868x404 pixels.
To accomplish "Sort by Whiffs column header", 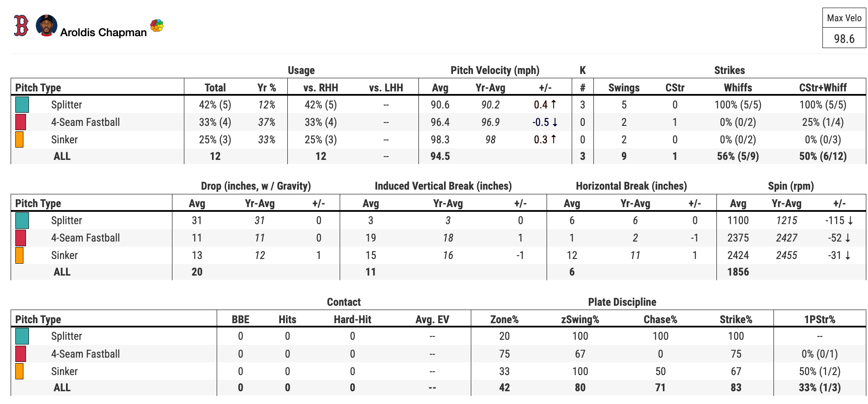I will pyautogui.click(x=738, y=88).
